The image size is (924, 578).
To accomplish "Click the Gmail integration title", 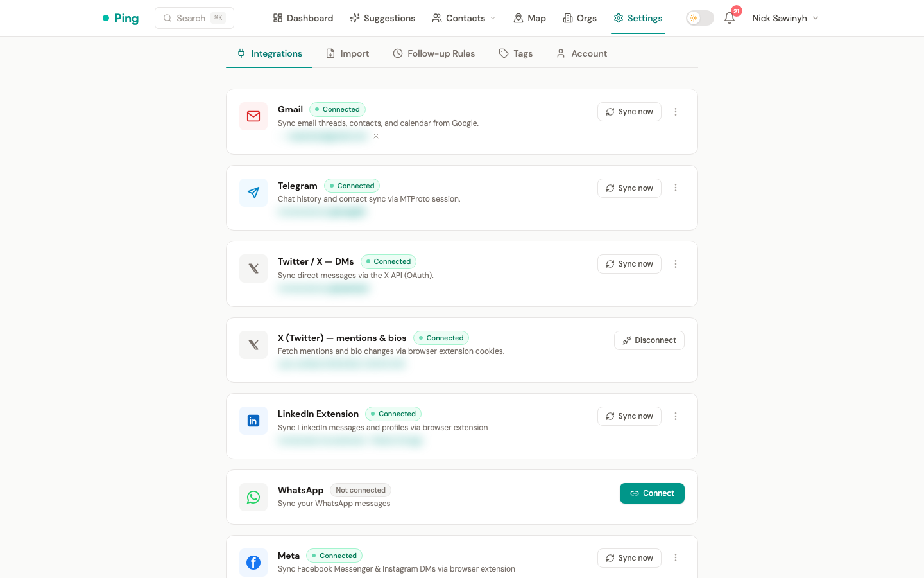I will click(x=290, y=109).
